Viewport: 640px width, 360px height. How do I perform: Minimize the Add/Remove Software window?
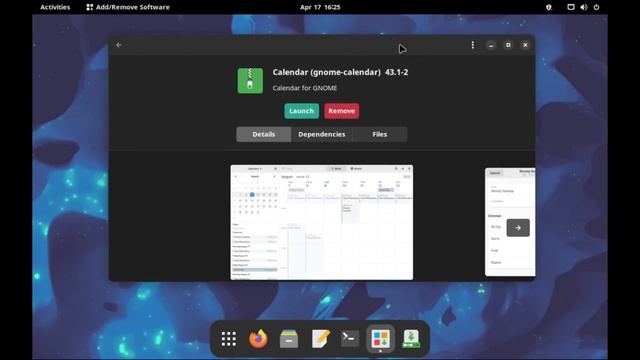pyautogui.click(x=491, y=45)
